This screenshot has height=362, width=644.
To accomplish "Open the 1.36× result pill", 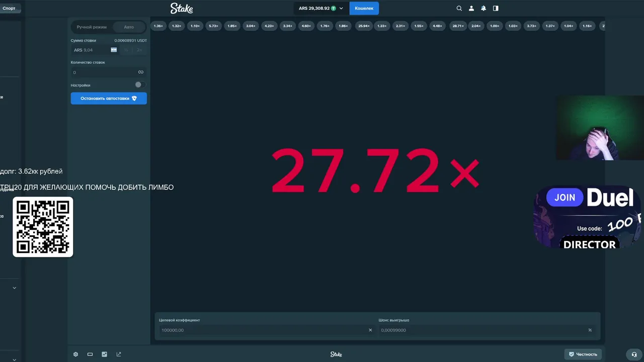I will 158,26.
